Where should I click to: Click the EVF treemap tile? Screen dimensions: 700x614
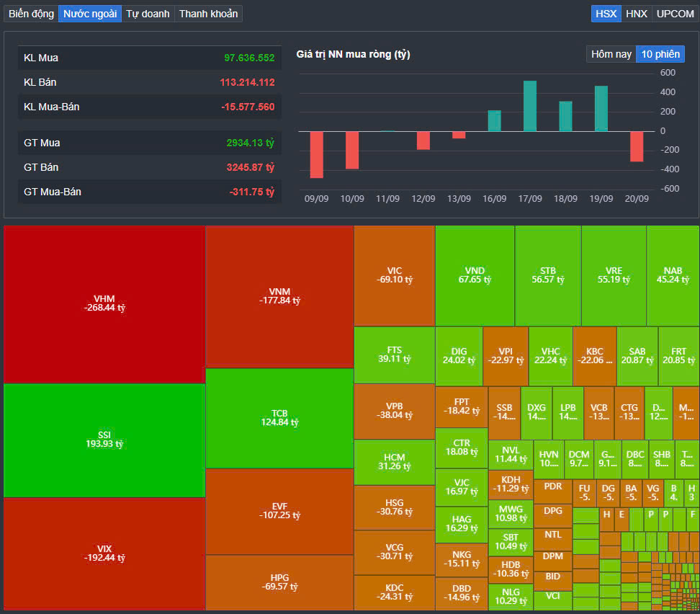click(279, 511)
